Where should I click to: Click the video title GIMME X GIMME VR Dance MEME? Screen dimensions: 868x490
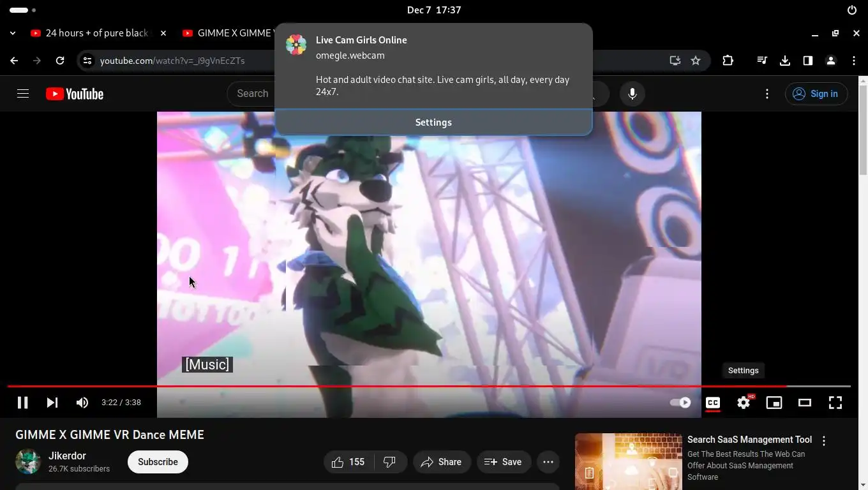pos(110,434)
